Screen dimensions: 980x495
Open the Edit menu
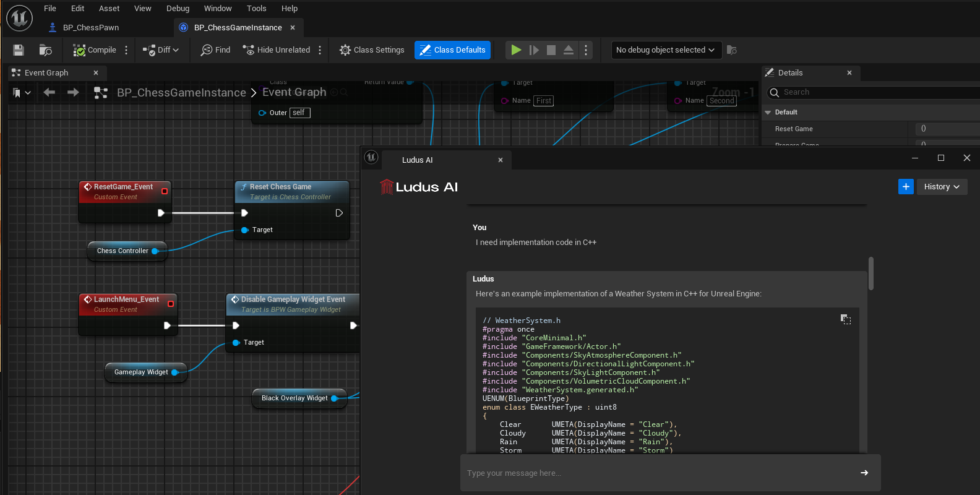coord(78,9)
